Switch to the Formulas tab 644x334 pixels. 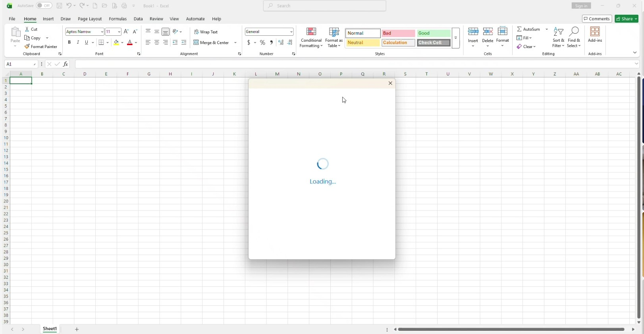click(x=118, y=19)
